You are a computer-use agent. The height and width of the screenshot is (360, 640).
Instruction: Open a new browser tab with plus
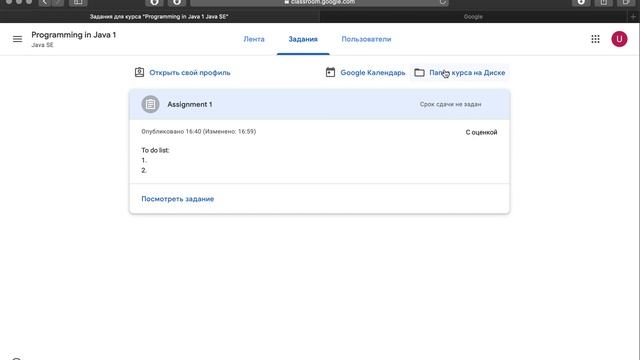[633, 17]
